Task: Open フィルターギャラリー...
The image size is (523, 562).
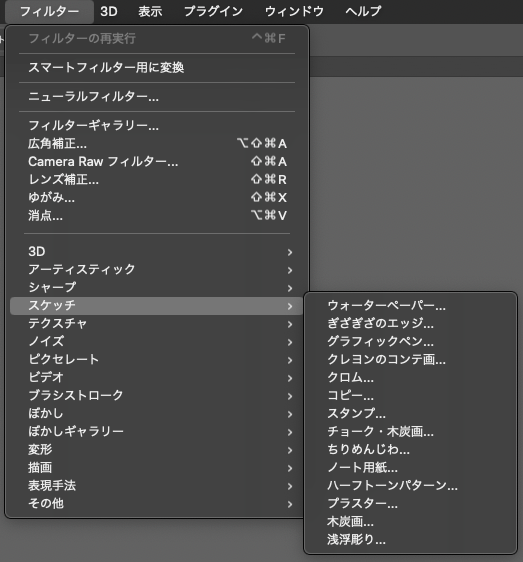Action: click(x=157, y=125)
